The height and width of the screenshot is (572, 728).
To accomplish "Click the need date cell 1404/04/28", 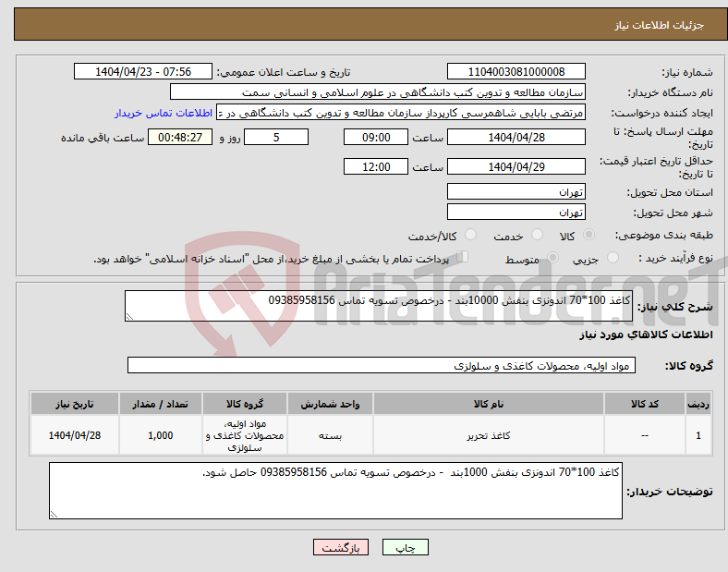I will click(74, 435).
